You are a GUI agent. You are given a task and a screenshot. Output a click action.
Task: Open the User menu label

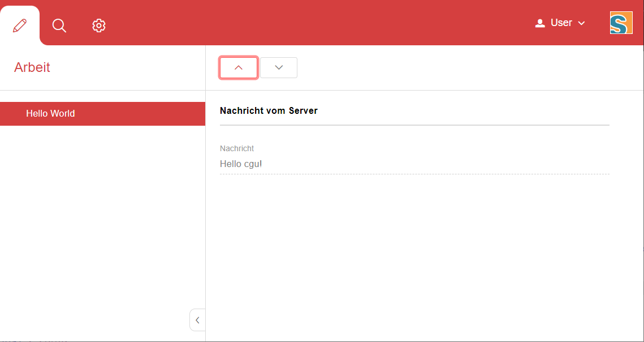[561, 23]
